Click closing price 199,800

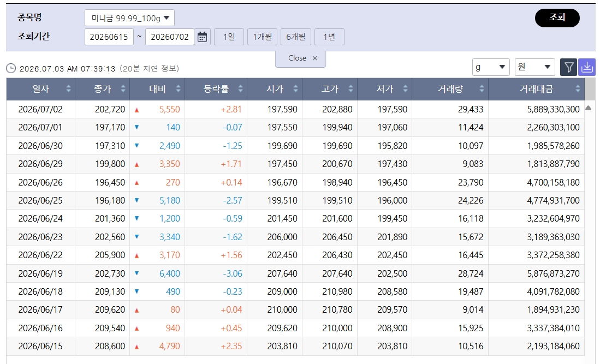[x=110, y=164]
